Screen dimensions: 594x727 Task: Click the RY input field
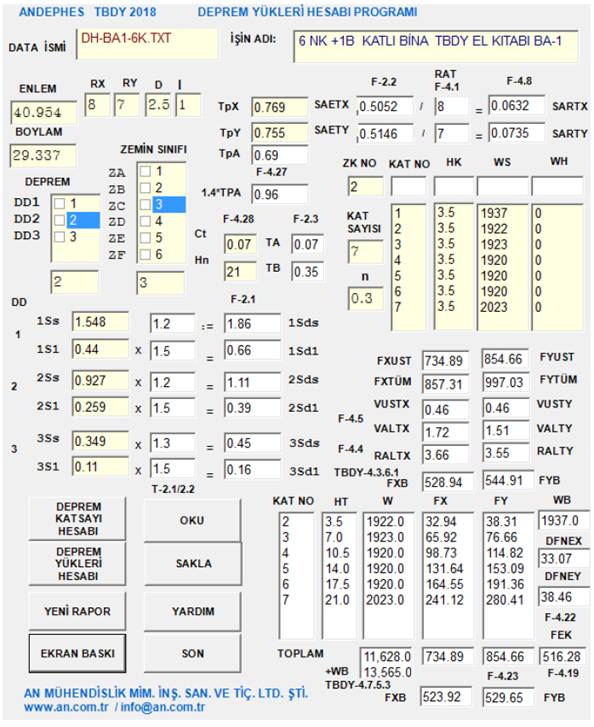click(127, 105)
